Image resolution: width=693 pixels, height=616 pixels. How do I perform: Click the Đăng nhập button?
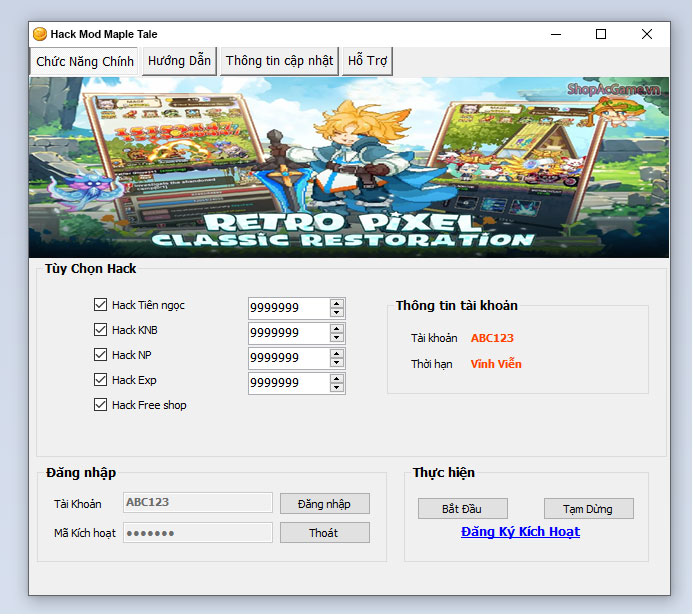coord(325,504)
